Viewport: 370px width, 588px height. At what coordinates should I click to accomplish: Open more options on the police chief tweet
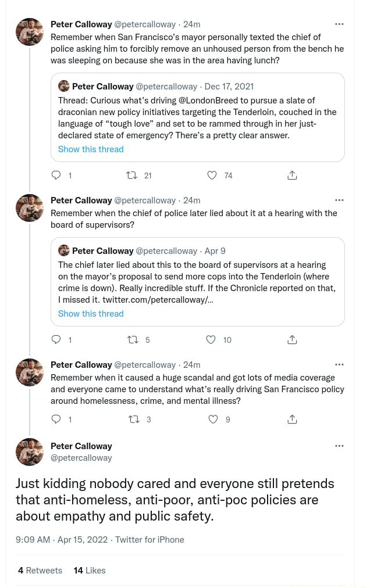pyautogui.click(x=339, y=200)
